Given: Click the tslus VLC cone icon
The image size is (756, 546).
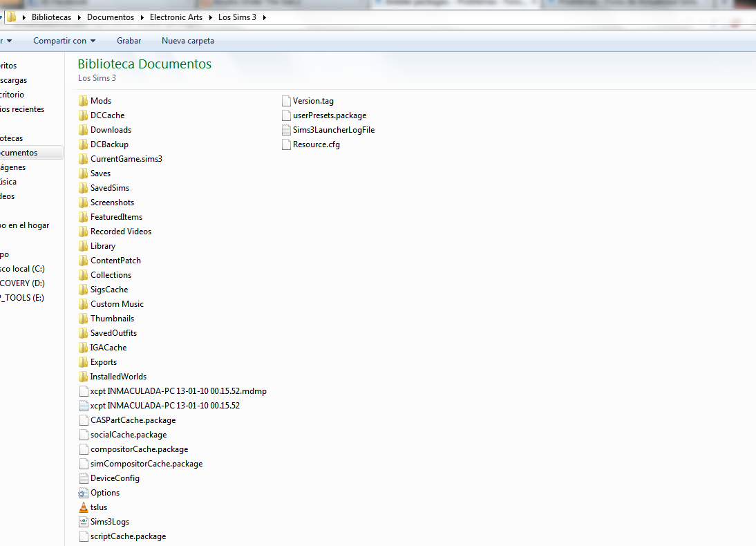Looking at the screenshot, I should click(x=84, y=507).
